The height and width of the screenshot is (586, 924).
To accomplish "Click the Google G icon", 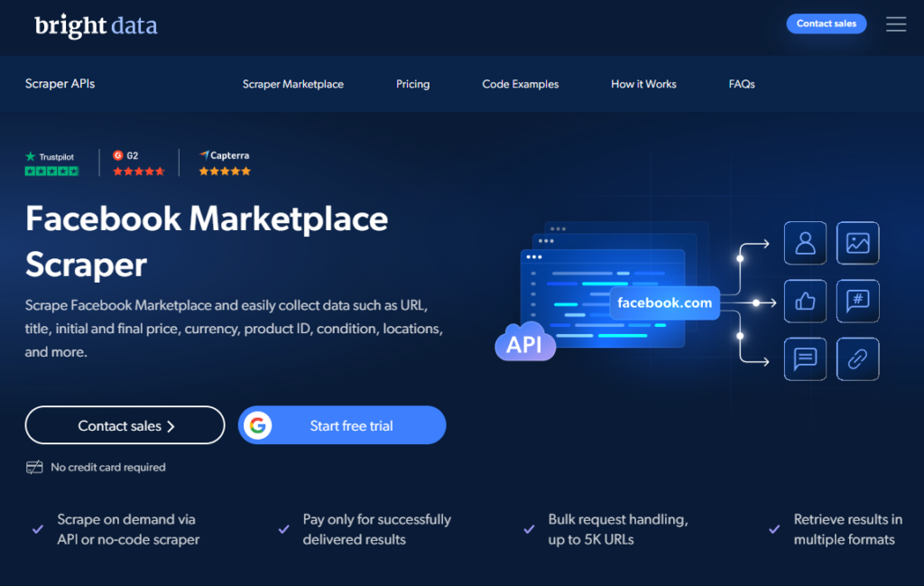I will 257,425.
